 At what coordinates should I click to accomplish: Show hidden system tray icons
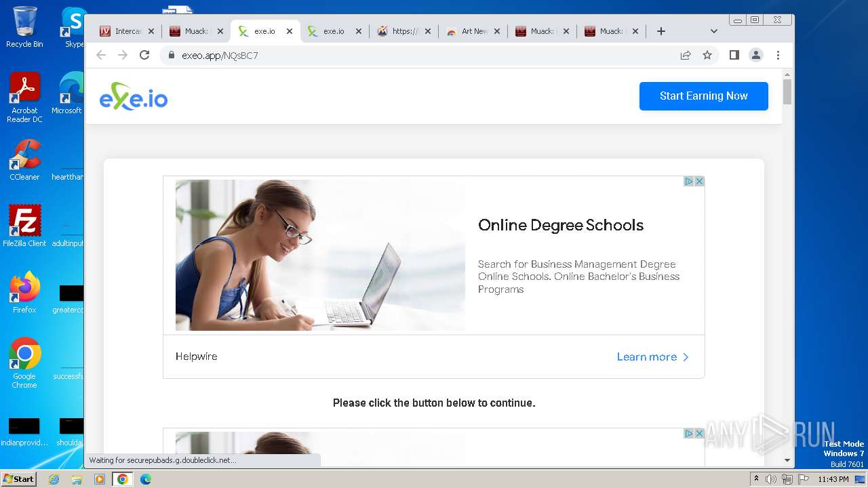(x=756, y=479)
